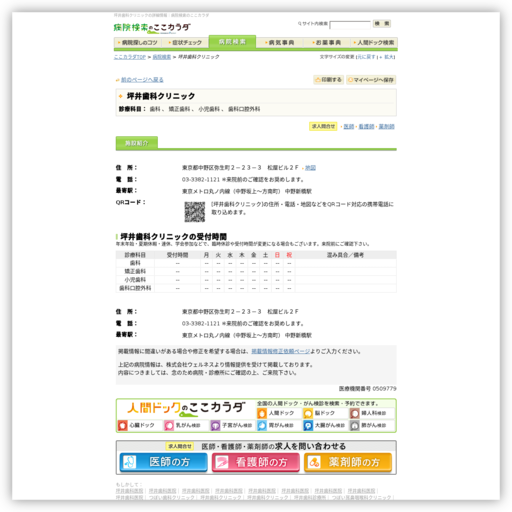Click the red 祝 column header
512x512 pixels.
click(x=289, y=255)
